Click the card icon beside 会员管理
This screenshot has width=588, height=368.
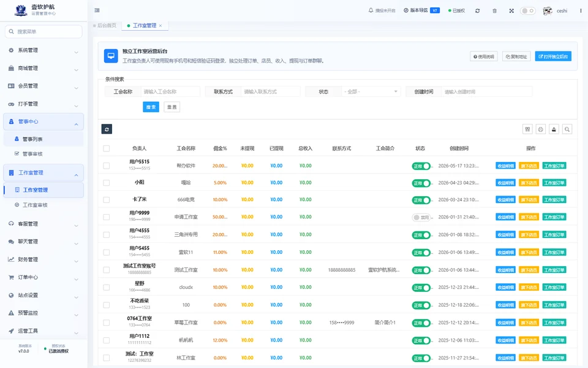coord(11,86)
